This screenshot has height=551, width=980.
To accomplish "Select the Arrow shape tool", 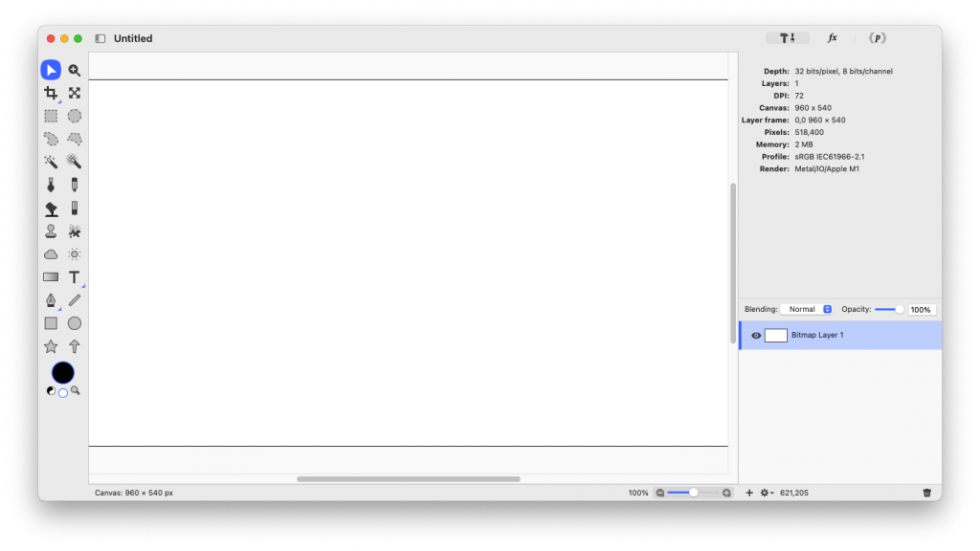I will pyautogui.click(x=75, y=346).
